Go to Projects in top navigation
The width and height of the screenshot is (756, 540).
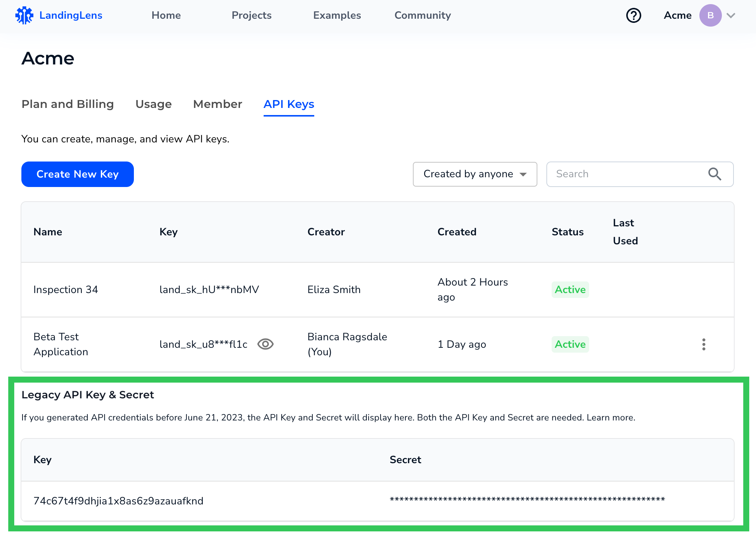251,15
